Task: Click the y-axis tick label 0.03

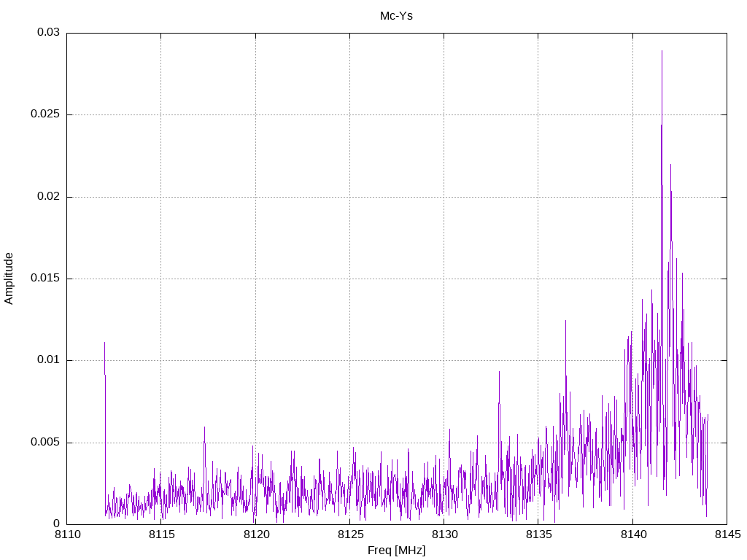Action: (49, 32)
